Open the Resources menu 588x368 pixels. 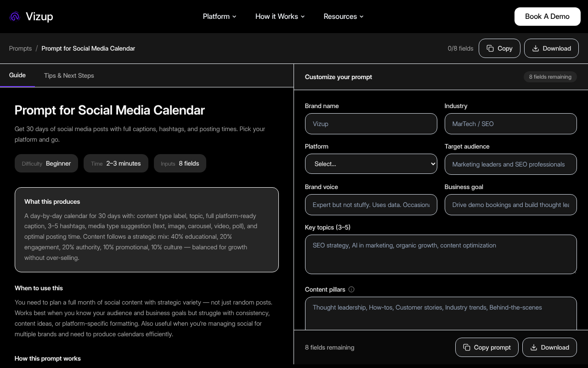tap(340, 17)
